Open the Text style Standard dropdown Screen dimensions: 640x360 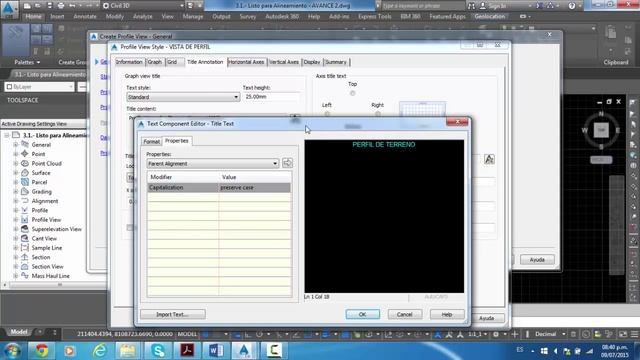point(183,97)
